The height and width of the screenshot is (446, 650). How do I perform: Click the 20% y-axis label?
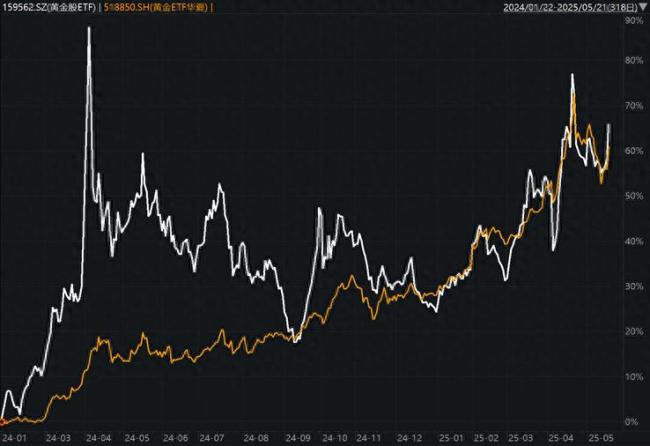[634, 331]
